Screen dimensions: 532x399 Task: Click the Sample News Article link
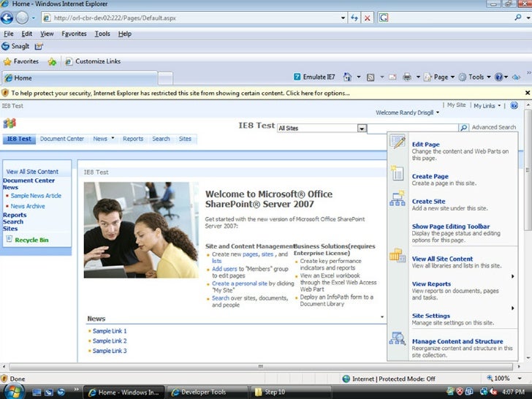coord(36,196)
